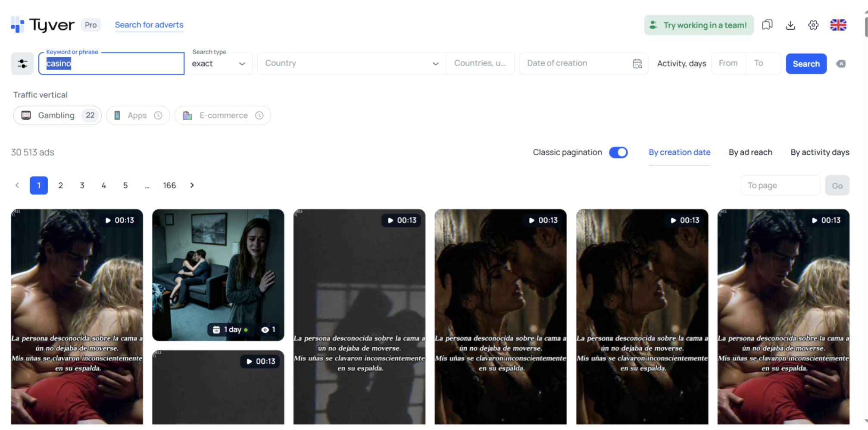
Task: Go to page 4
Action: tap(104, 185)
